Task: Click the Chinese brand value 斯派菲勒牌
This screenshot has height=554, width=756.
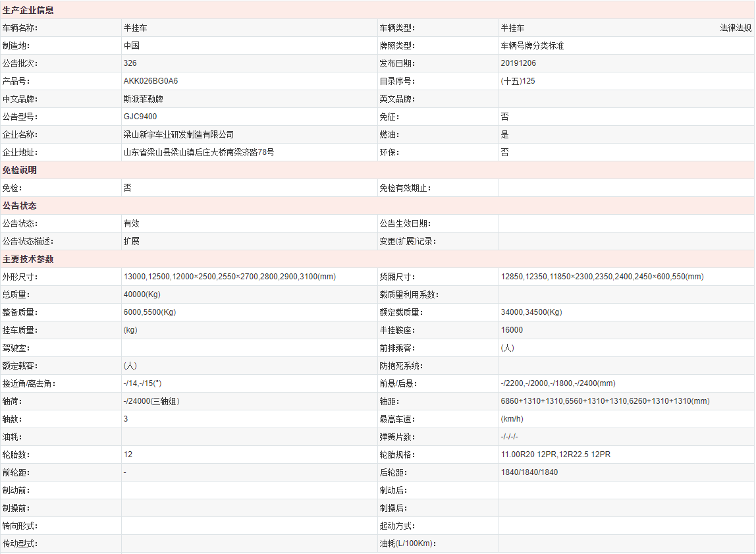Action: point(143,99)
